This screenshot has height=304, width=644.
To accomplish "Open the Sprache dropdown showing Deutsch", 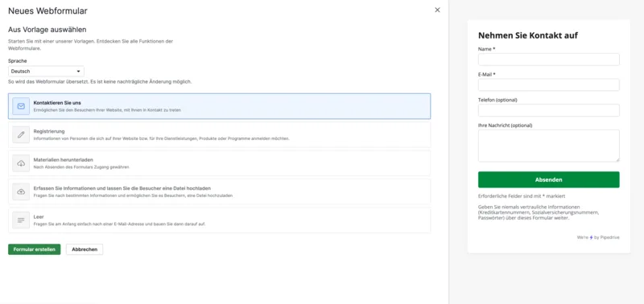I will coord(46,72).
